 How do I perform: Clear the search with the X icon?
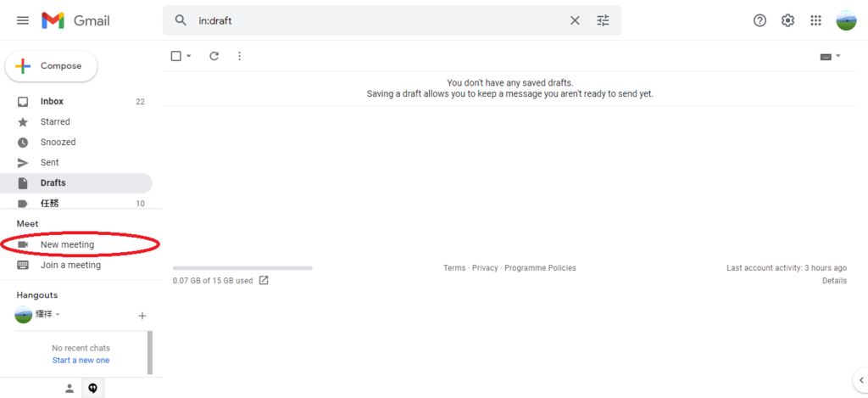click(x=575, y=20)
